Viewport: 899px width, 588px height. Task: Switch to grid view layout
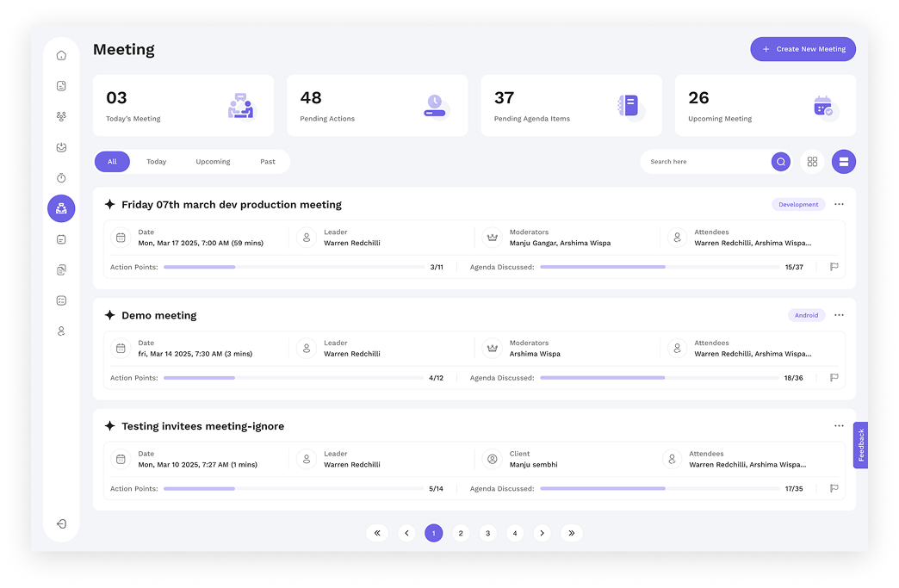coord(812,162)
